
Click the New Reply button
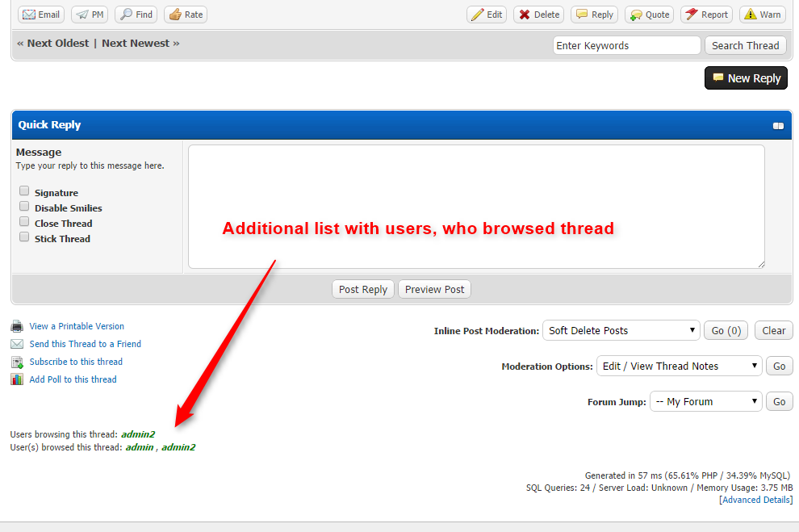click(746, 78)
